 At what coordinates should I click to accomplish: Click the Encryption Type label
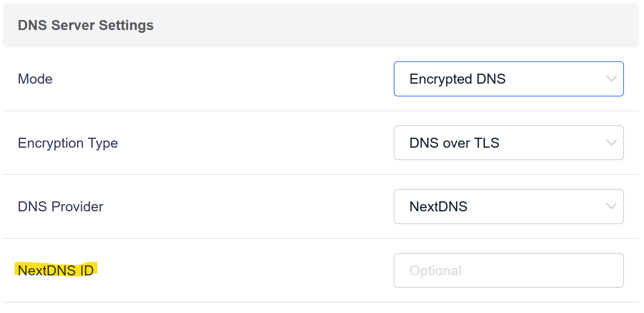point(68,143)
